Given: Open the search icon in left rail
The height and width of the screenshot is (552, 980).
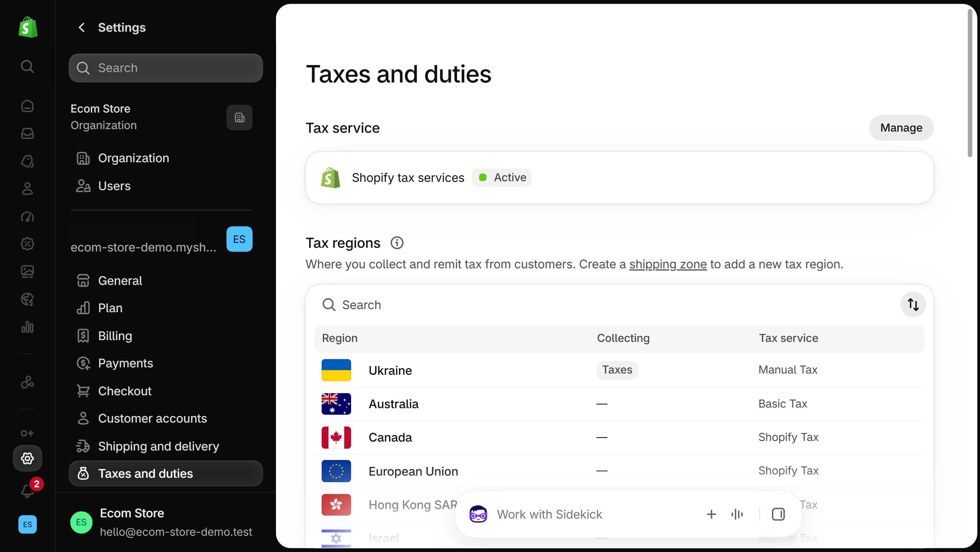Looking at the screenshot, I should [x=27, y=66].
